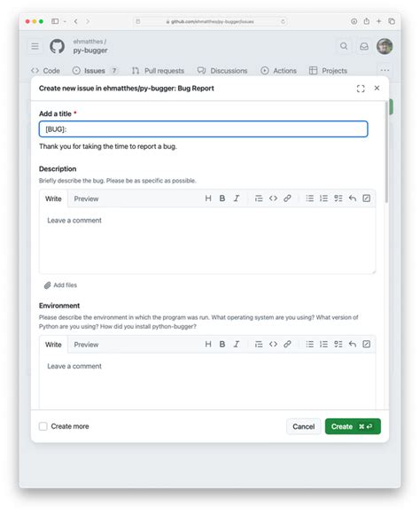Viewport: 420px width, 513px height.
Task: Insert a task list in the Environment editor
Action: [338, 344]
